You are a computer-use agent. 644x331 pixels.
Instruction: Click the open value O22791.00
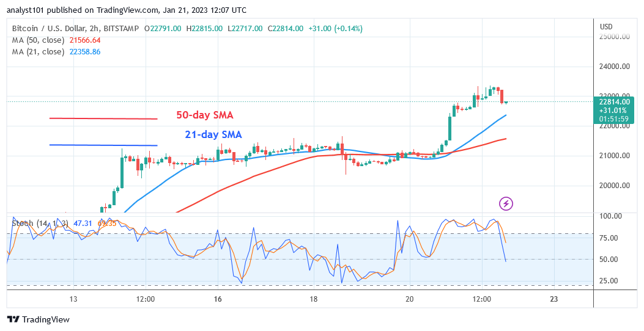(163, 28)
